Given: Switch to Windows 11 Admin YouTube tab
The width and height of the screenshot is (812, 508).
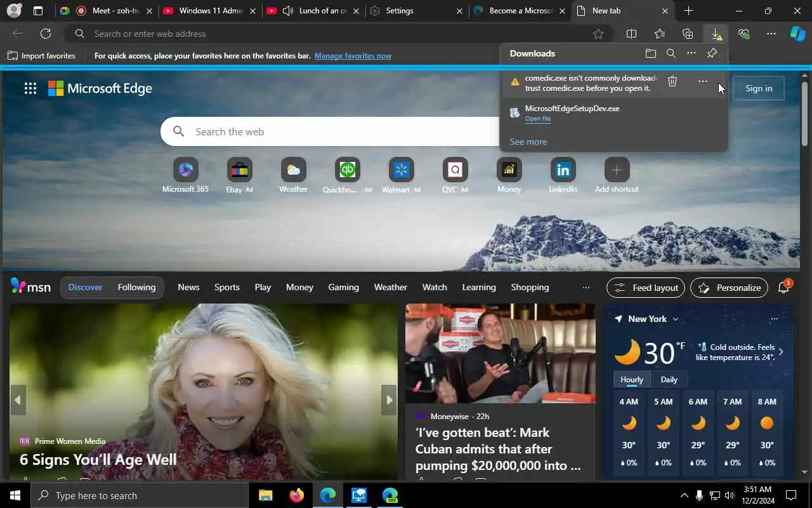Looking at the screenshot, I should 209,11.
